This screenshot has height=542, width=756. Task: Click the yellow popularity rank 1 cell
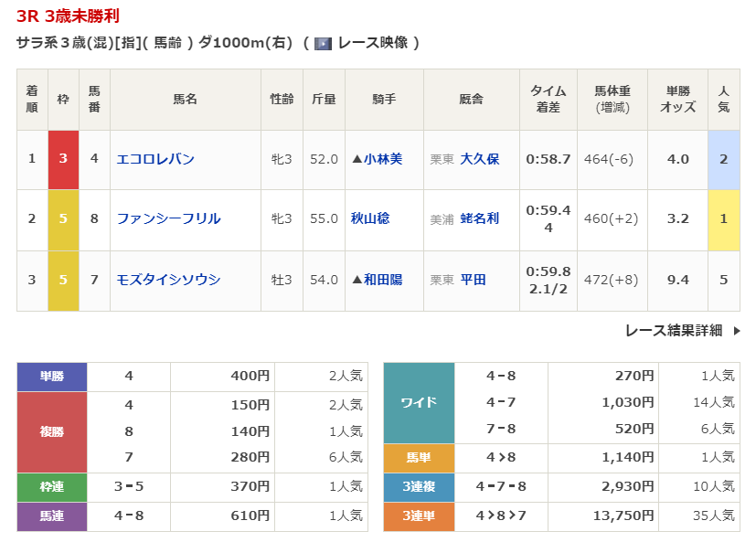pyautogui.click(x=723, y=219)
